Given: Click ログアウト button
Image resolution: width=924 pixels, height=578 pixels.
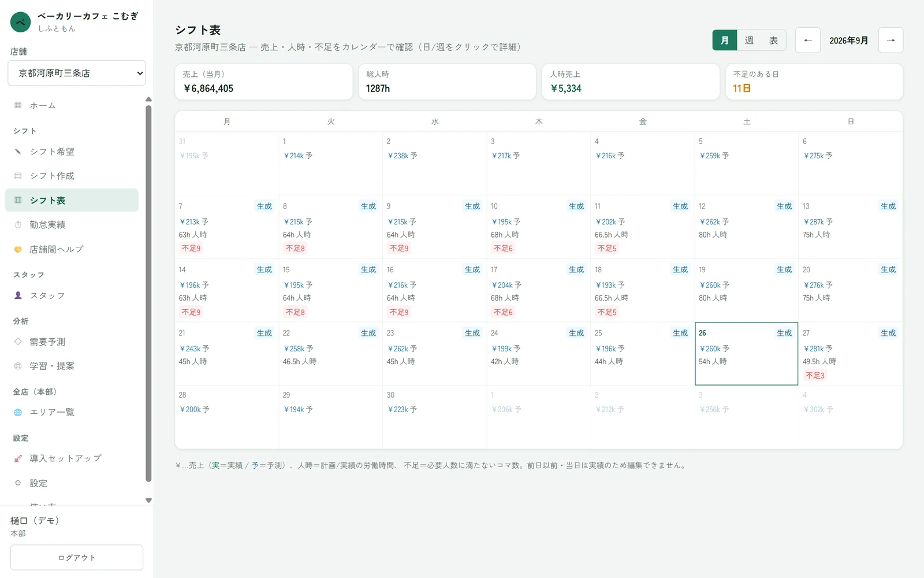Looking at the screenshot, I should point(77,558).
